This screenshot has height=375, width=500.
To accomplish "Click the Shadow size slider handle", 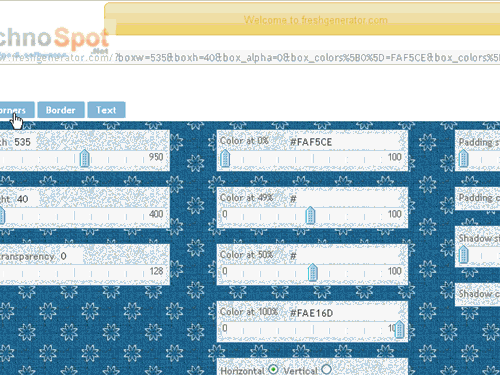I will pyautogui.click(x=463, y=255).
